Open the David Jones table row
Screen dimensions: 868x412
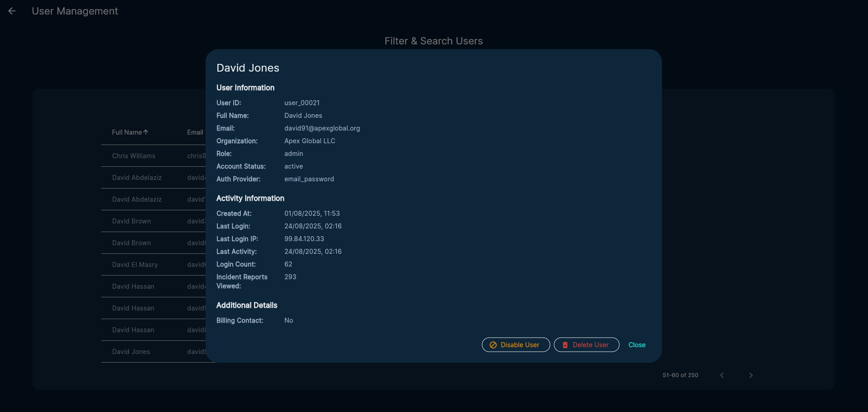pos(153,352)
